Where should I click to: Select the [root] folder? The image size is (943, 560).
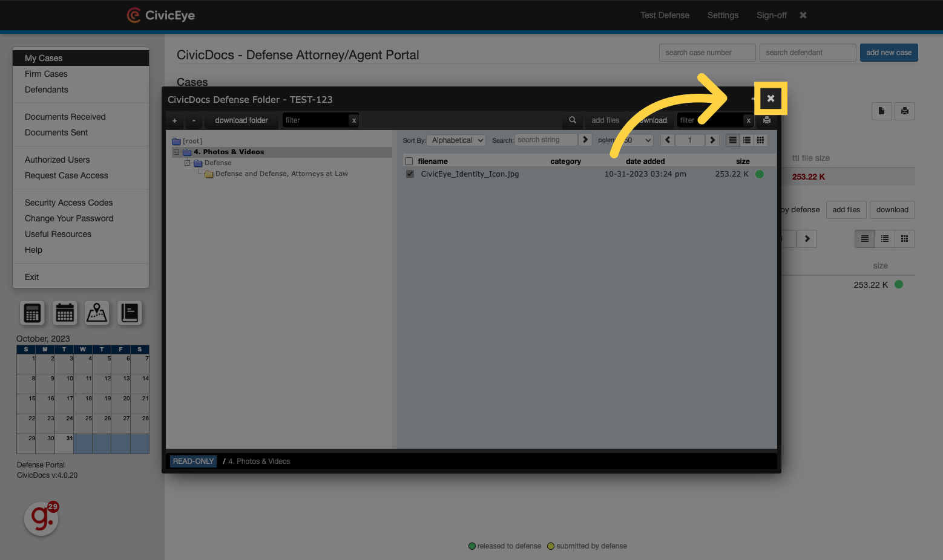point(192,141)
